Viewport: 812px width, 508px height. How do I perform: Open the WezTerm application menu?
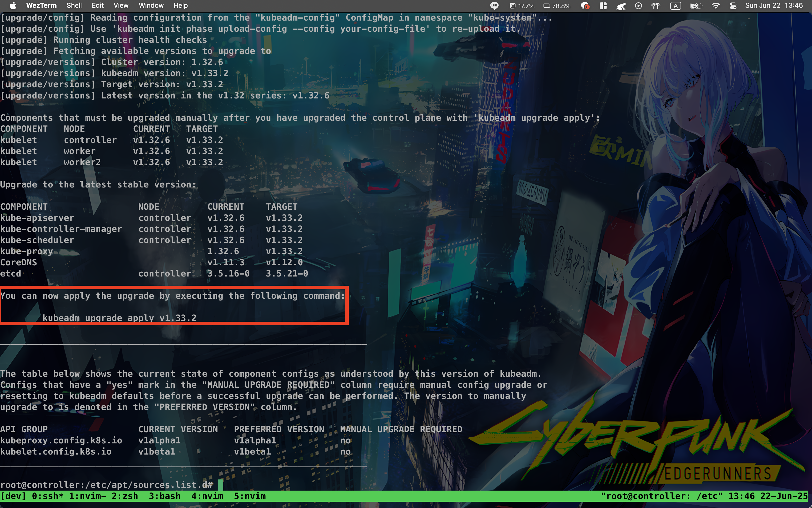click(x=41, y=5)
